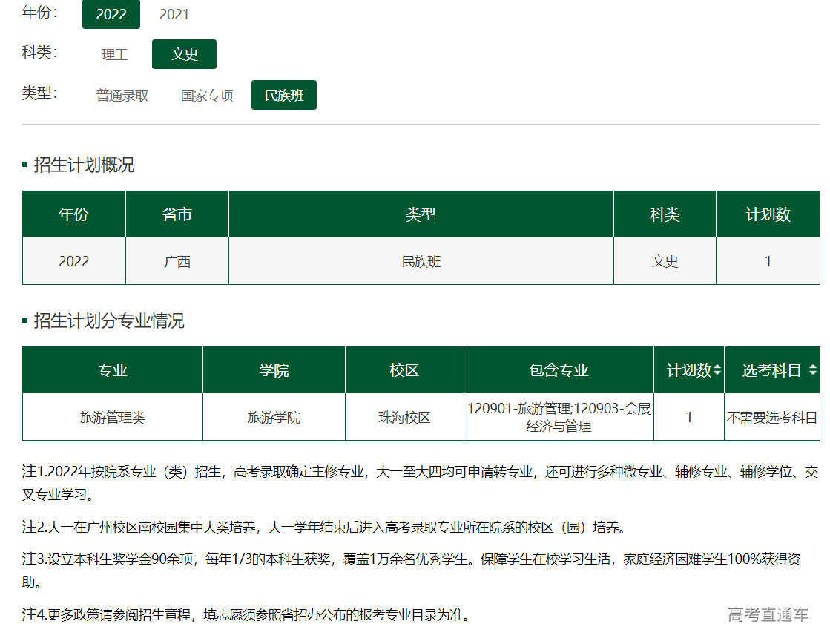Click the 民族班 type filter button
The image size is (830, 644).
[x=284, y=96]
